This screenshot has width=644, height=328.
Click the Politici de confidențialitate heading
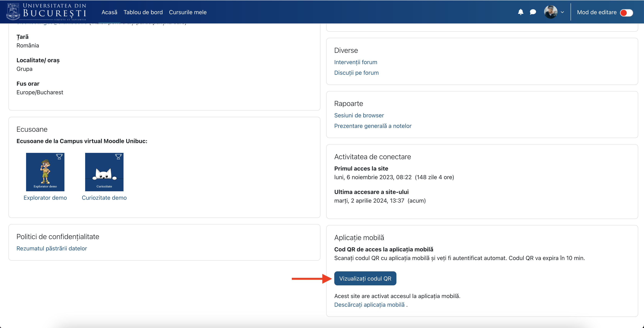tap(58, 237)
